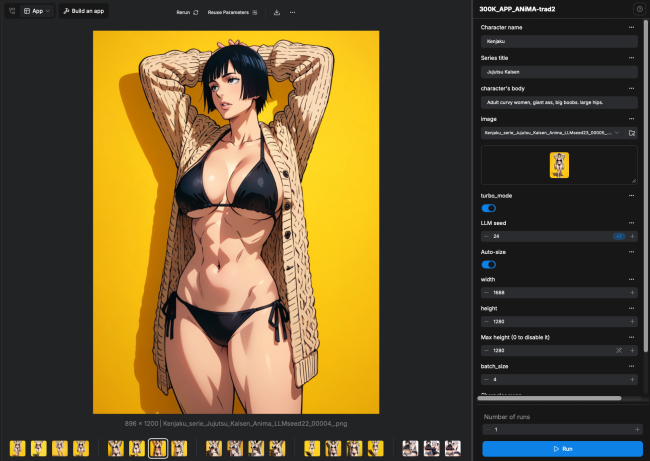Screen dimensions: 650x461
Task: Click the Series title field with Jujutsu Kaisen
Action: tap(559, 72)
